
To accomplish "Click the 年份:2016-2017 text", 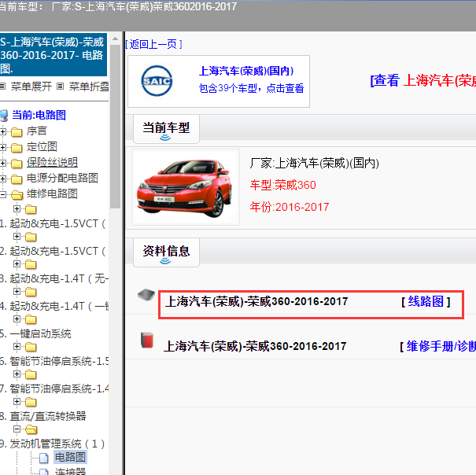I will click(x=290, y=207).
